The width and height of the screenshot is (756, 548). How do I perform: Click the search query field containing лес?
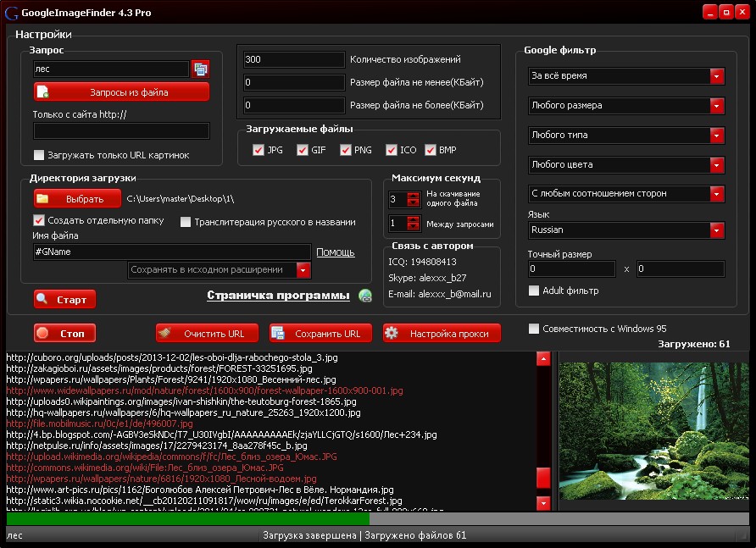pyautogui.click(x=111, y=69)
